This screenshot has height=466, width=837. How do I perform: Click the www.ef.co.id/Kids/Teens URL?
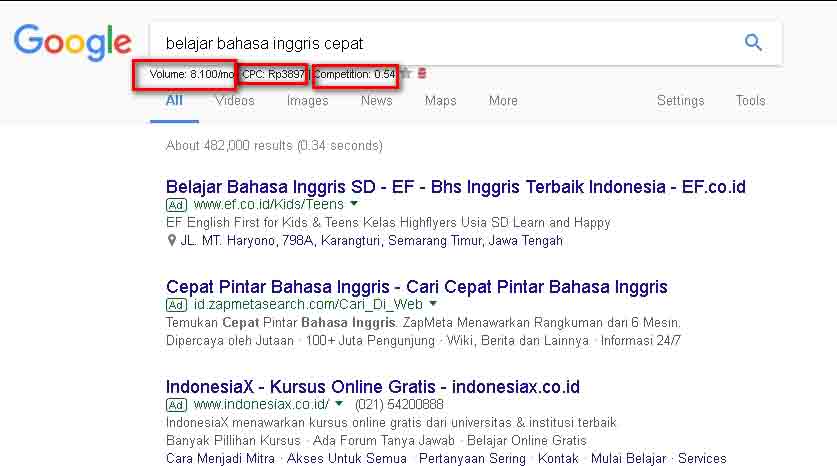click(269, 204)
